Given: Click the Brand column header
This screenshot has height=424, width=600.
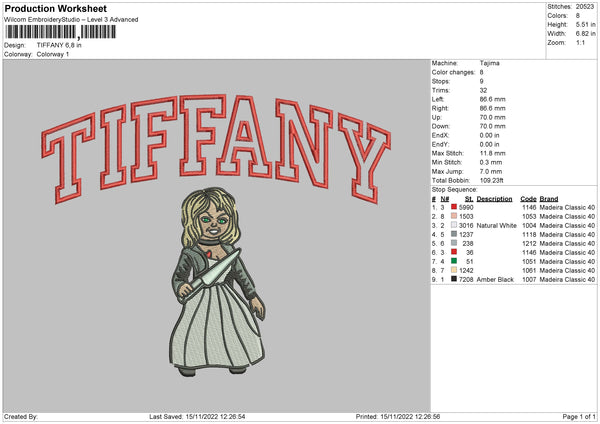Looking at the screenshot, I should (x=550, y=198).
